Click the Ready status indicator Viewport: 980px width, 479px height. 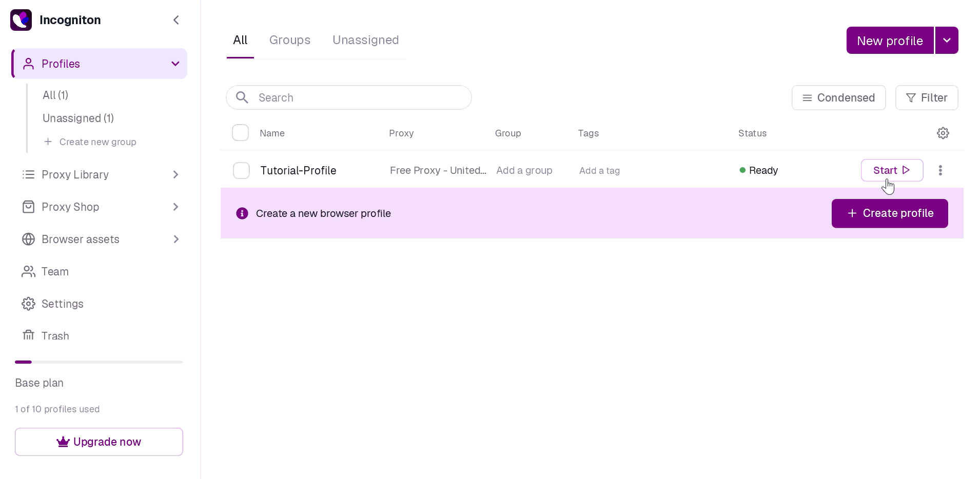tap(758, 170)
